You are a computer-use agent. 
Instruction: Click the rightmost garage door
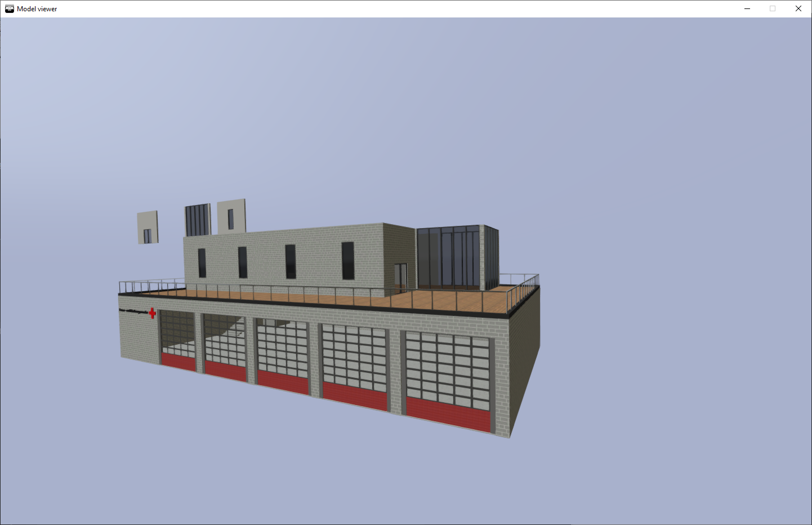tap(448, 382)
